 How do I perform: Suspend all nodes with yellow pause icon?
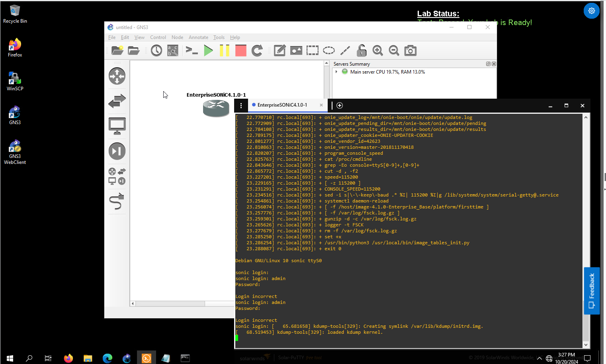click(x=225, y=51)
